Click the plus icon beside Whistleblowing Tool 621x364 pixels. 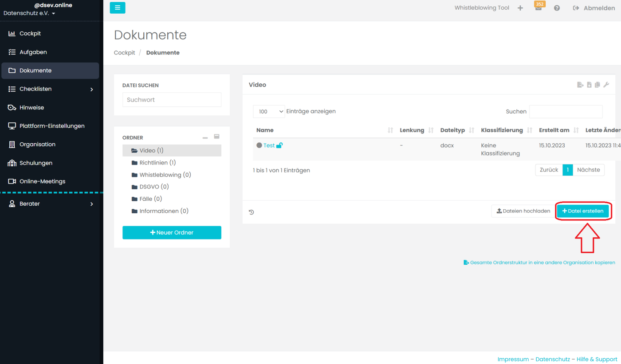[x=520, y=8]
